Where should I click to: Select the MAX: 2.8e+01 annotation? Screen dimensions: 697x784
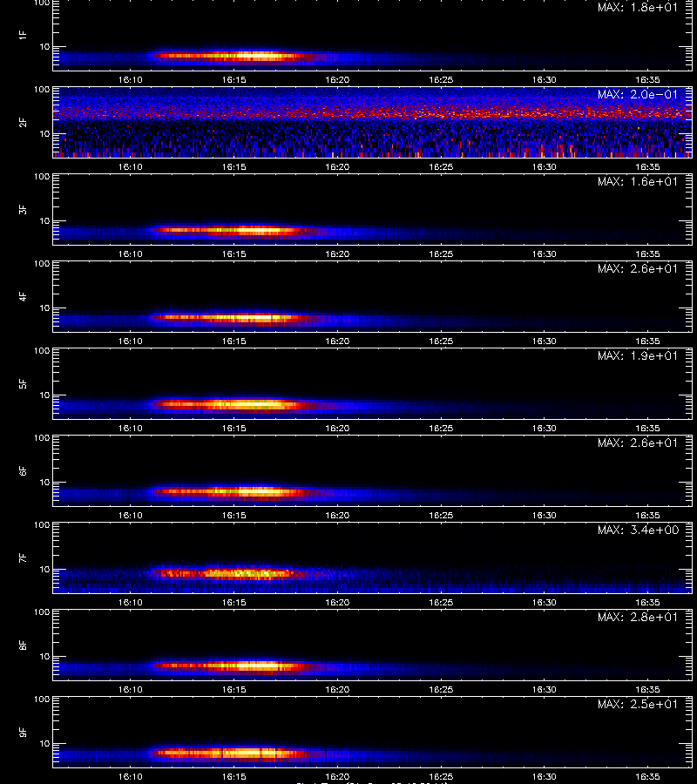click(638, 617)
